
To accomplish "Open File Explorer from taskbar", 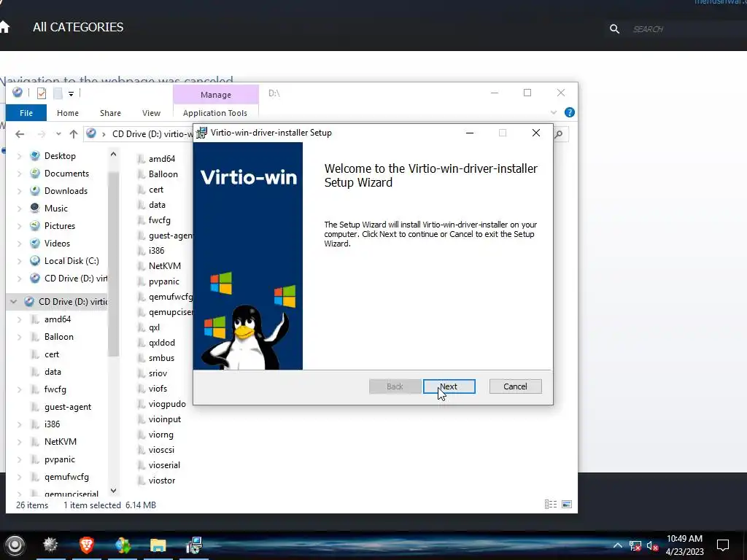I will coord(158,545).
